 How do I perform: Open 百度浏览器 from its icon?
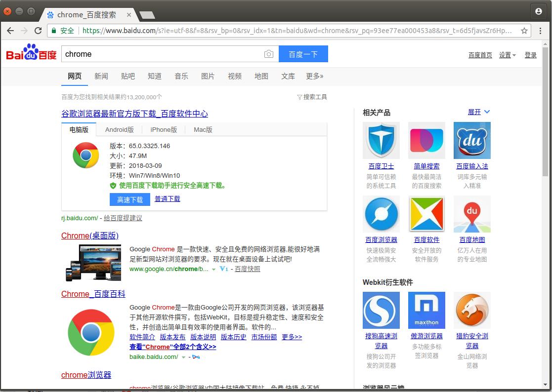coord(381,214)
